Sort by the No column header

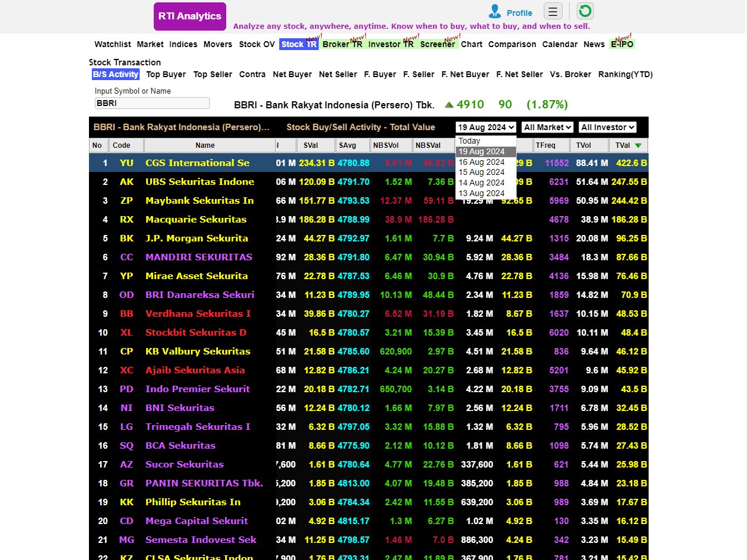coord(97,145)
